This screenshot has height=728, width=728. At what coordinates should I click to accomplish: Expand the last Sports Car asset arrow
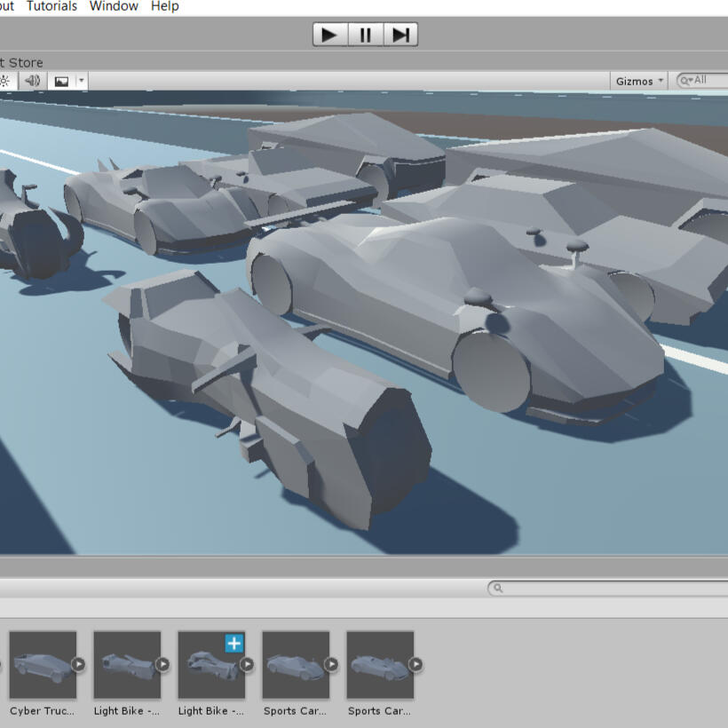(x=415, y=664)
